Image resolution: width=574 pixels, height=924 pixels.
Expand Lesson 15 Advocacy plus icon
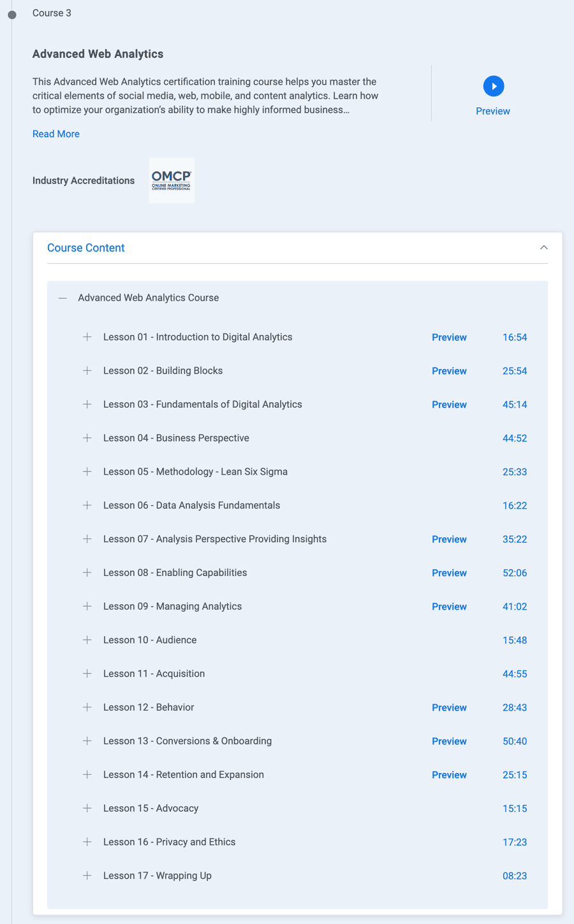pyautogui.click(x=87, y=808)
